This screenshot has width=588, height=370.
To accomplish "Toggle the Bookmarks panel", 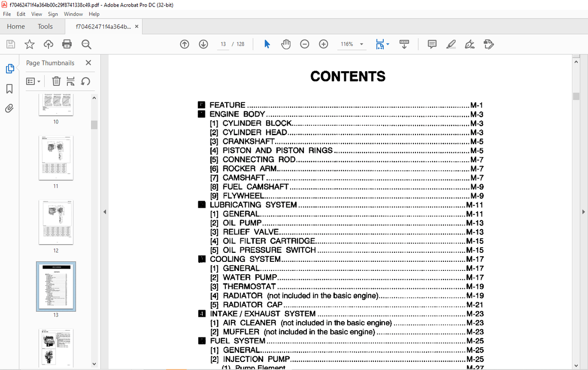I will 9,89.
